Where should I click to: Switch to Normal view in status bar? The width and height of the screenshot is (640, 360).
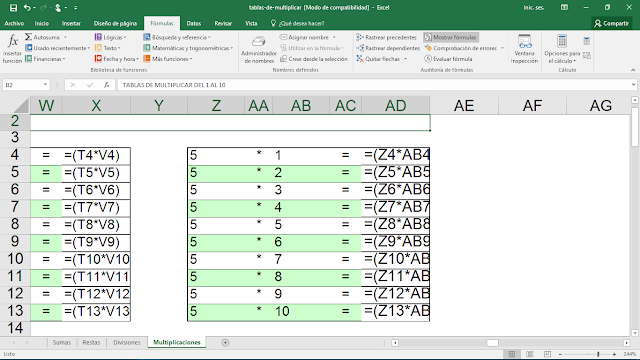point(512,354)
